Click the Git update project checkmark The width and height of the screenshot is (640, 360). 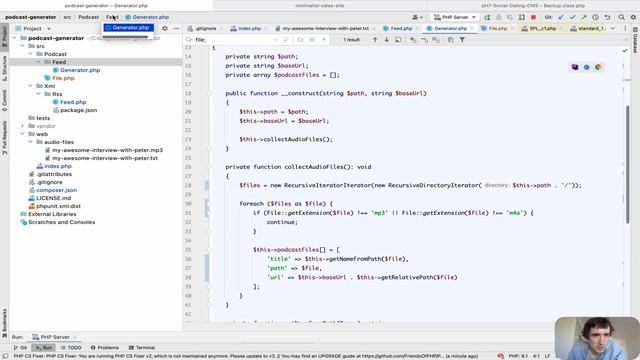pyautogui.click(x=561, y=17)
